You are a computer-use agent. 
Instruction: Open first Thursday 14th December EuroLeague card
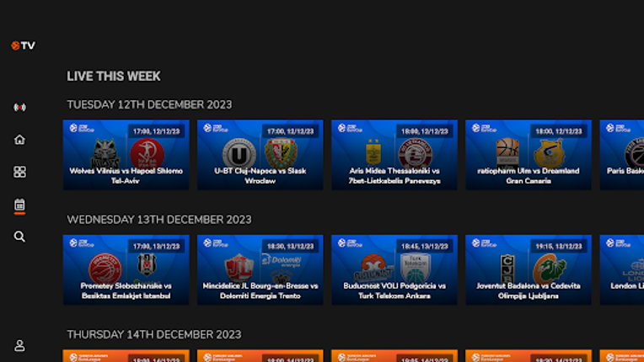(126, 356)
